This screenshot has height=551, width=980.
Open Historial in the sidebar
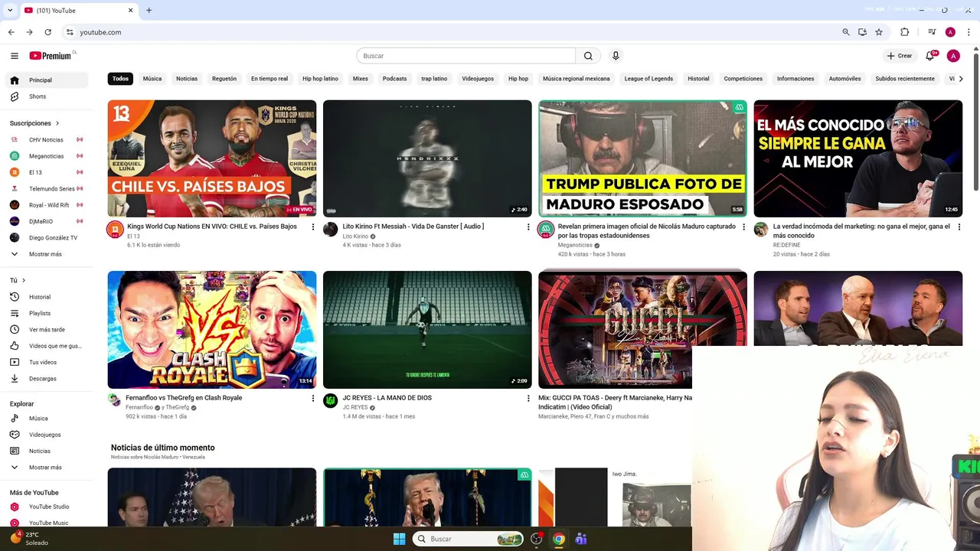coord(46,297)
